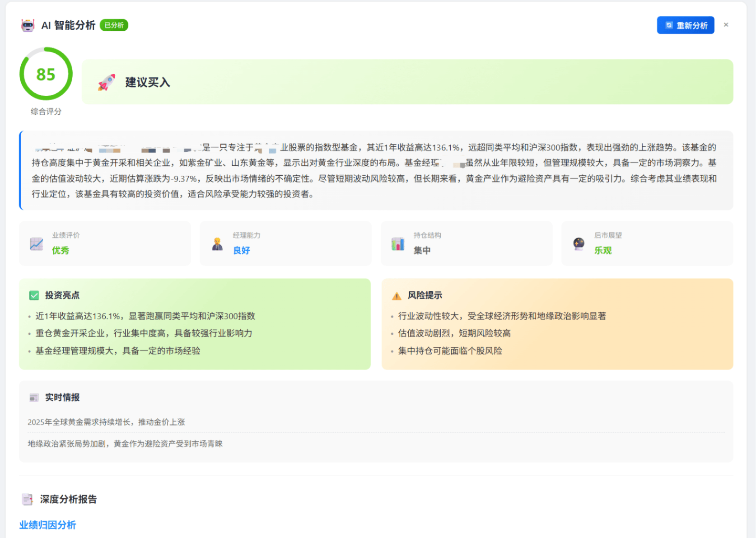756x538 pixels.
Task: Click the 后市展望 label
Action: click(608, 235)
